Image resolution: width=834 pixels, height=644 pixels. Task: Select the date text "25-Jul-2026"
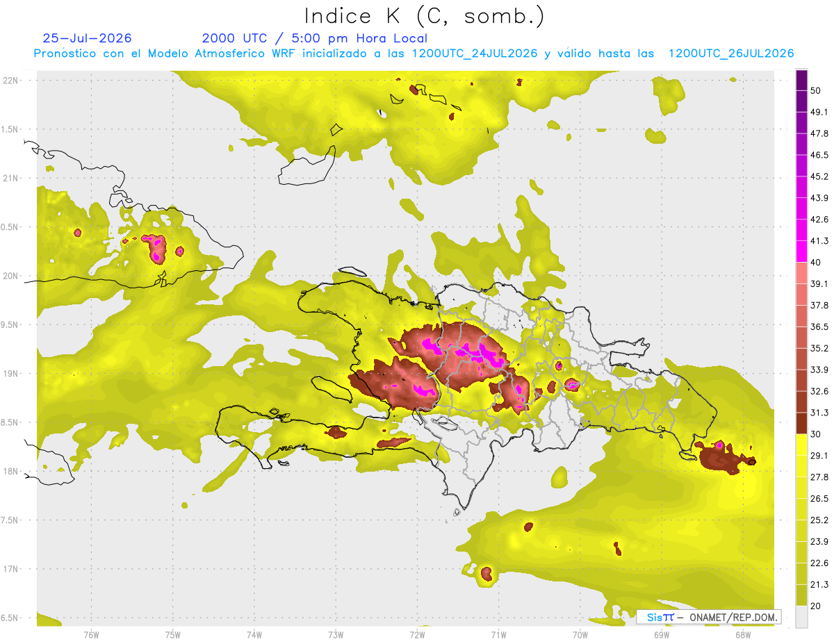coord(87,38)
